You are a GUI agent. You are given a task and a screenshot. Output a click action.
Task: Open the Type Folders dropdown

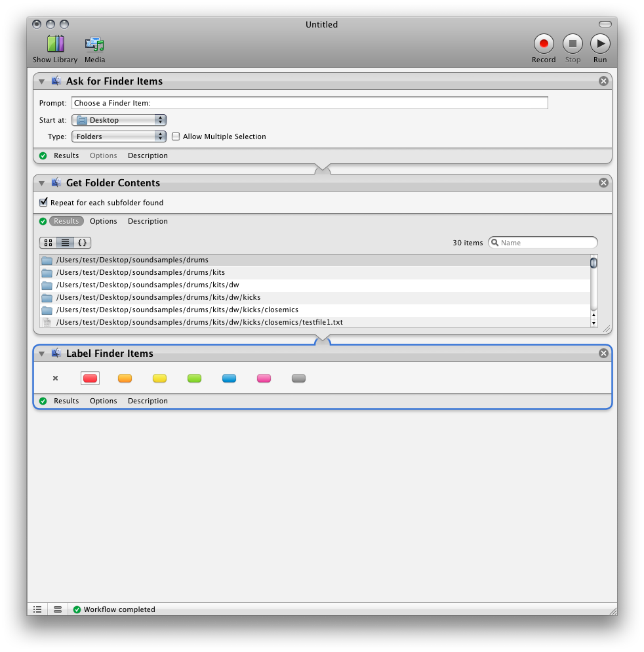tap(119, 136)
